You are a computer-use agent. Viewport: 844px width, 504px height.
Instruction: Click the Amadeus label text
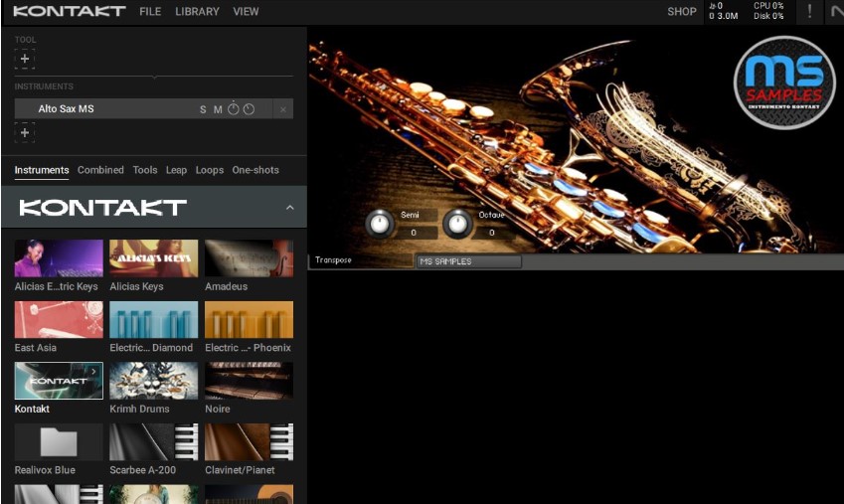[226, 286]
